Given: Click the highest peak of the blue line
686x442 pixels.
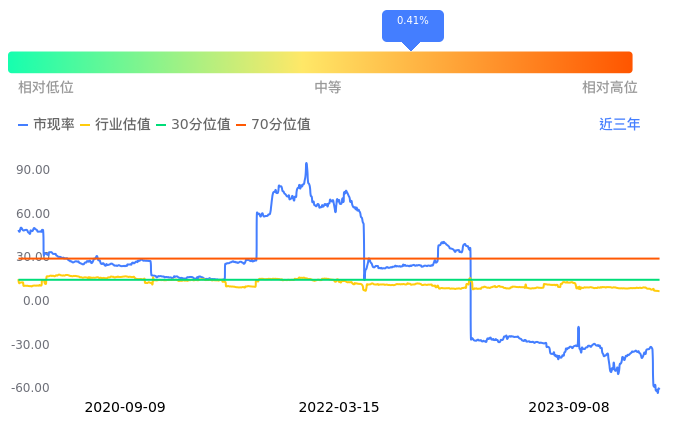Looking at the screenshot, I should point(306,164).
